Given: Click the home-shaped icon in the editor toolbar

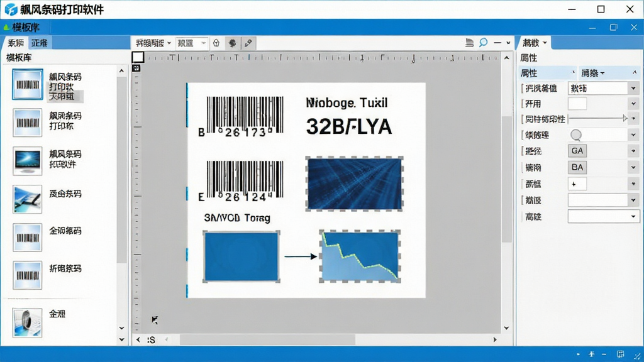Looking at the screenshot, I should click(216, 43).
